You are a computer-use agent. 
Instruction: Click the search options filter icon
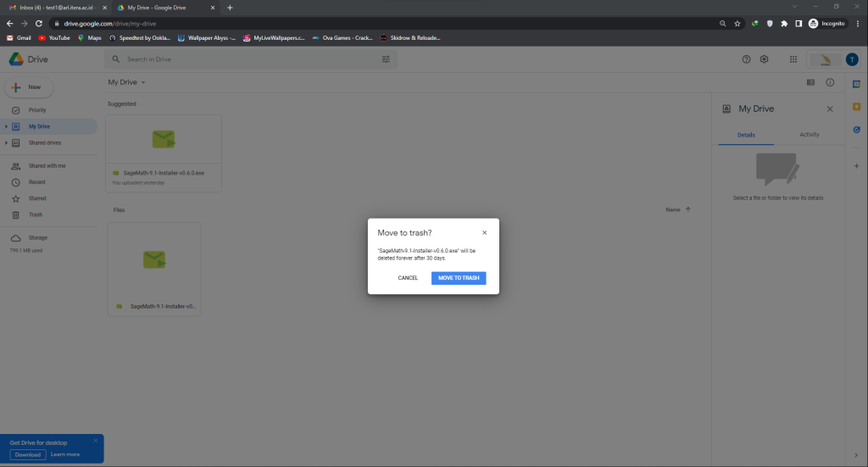pos(387,59)
